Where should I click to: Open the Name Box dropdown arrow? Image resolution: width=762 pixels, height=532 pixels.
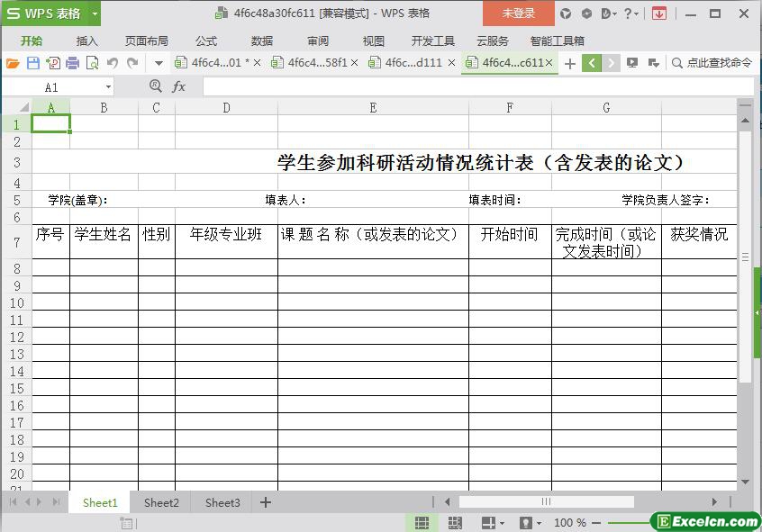tap(108, 87)
